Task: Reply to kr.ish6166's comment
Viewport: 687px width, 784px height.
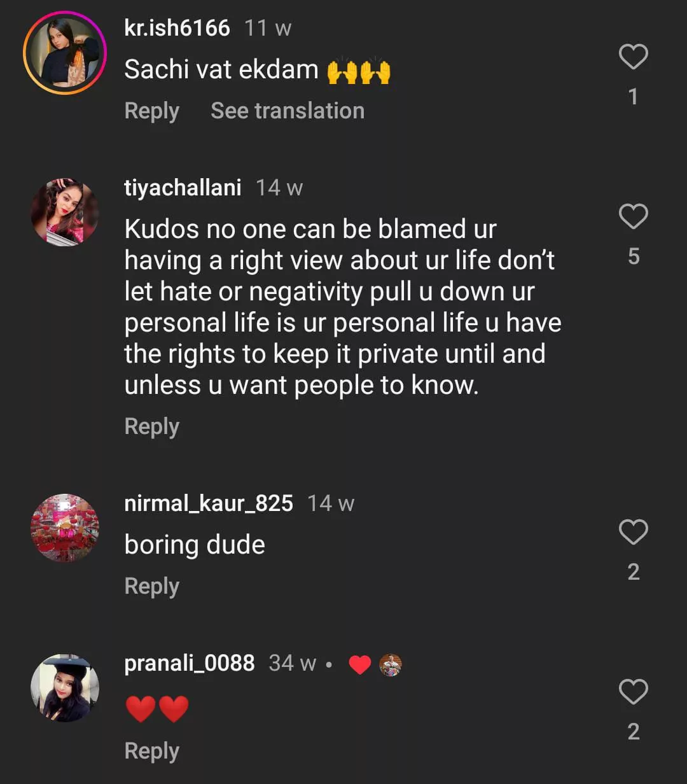Action: pyautogui.click(x=151, y=111)
